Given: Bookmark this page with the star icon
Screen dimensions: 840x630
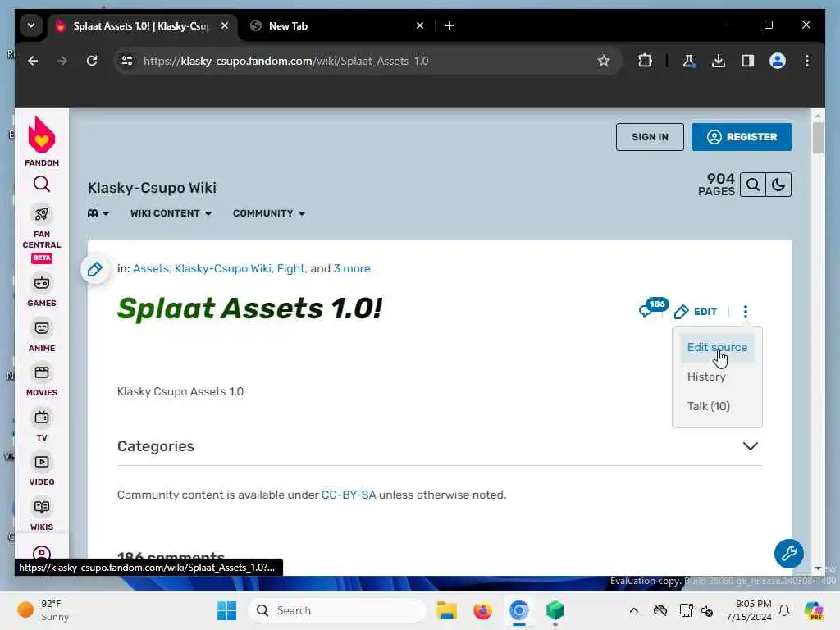Looking at the screenshot, I should 604,61.
